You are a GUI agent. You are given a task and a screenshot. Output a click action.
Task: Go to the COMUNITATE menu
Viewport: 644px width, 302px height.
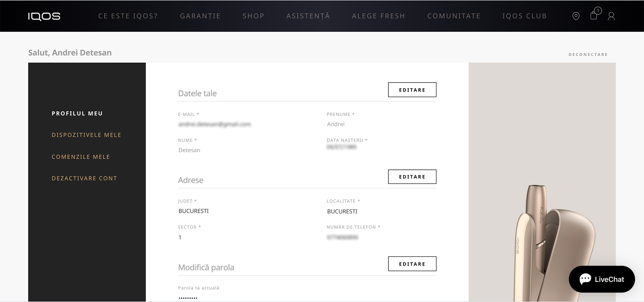point(453,16)
